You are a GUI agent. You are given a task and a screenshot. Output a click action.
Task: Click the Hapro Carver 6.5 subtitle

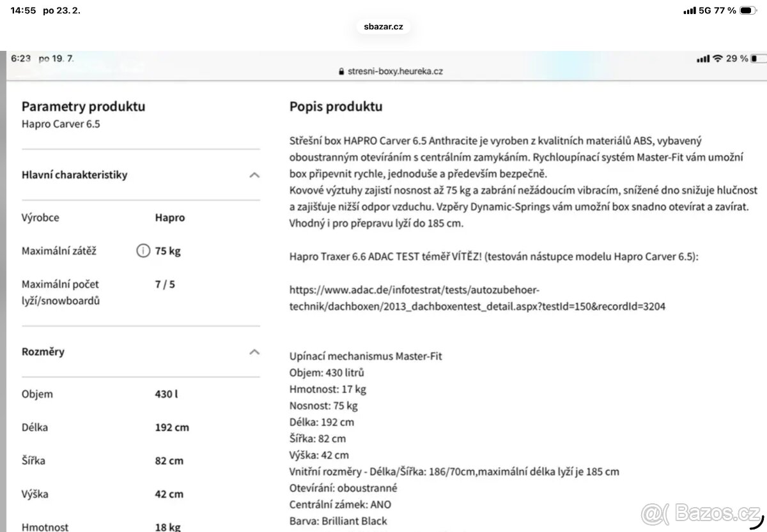61,124
